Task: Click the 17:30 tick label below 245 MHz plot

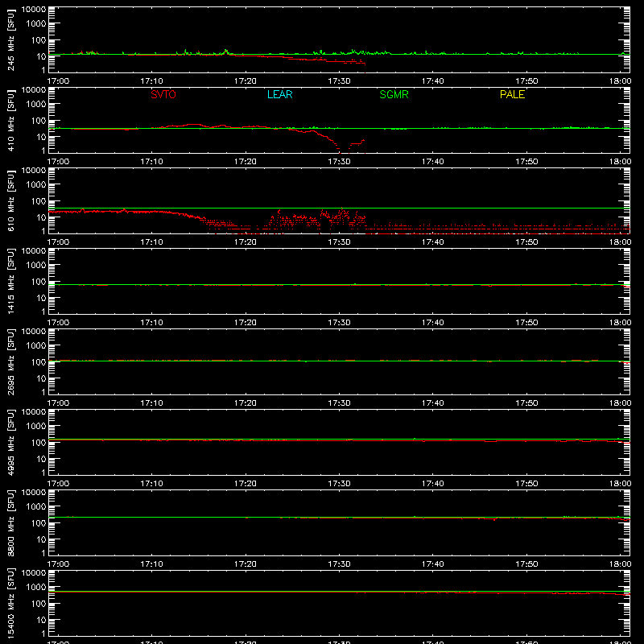Action: pos(339,81)
